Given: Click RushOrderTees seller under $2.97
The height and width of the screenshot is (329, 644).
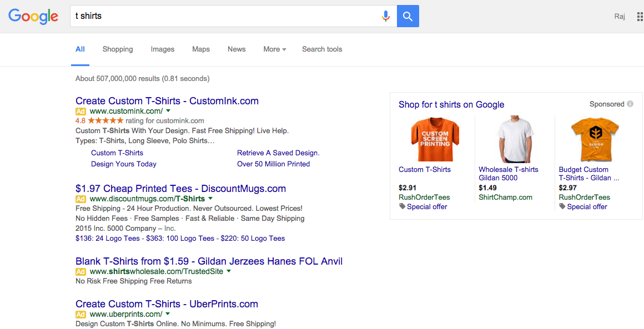Looking at the screenshot, I should (585, 198).
